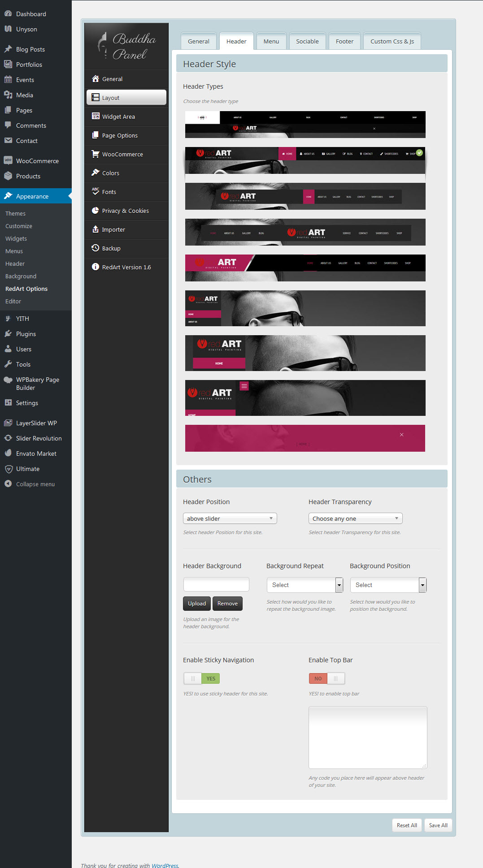Switch to the Menu tab
Viewport: 483px width, 868px height.
(x=271, y=41)
